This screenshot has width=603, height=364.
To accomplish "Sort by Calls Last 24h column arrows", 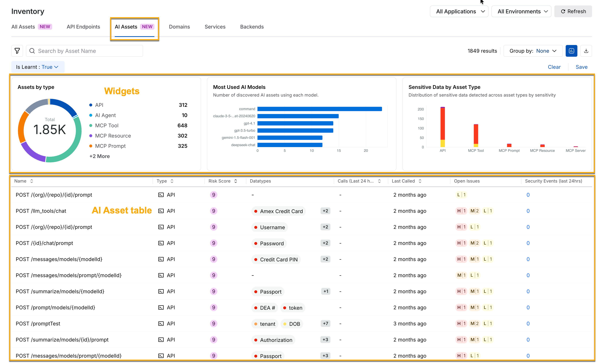I will click(x=379, y=181).
